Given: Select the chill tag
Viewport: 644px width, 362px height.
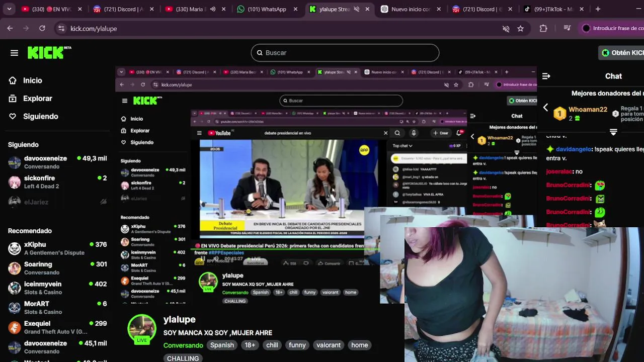Looking at the screenshot, I should point(272,345).
